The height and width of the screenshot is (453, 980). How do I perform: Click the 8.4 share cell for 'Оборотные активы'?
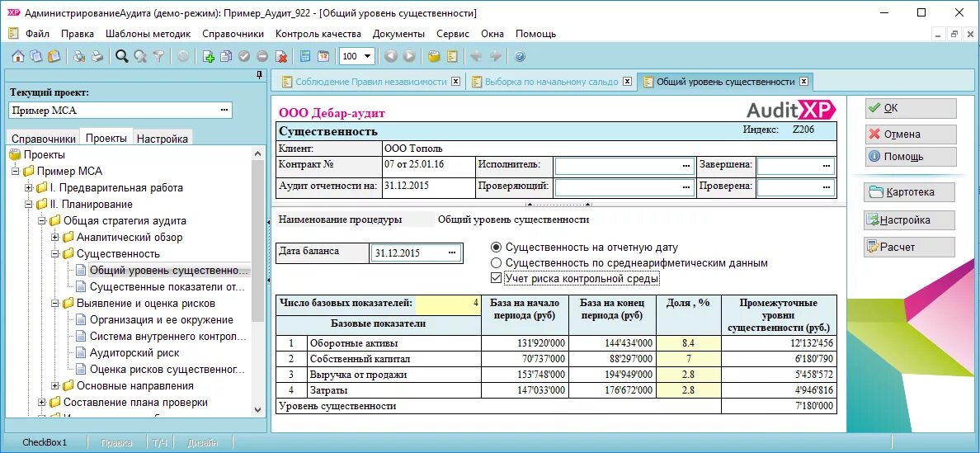click(x=689, y=343)
